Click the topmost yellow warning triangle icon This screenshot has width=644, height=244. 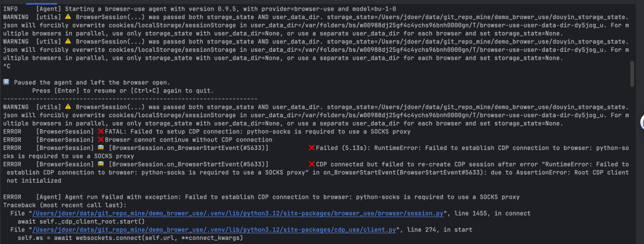pos(68,17)
